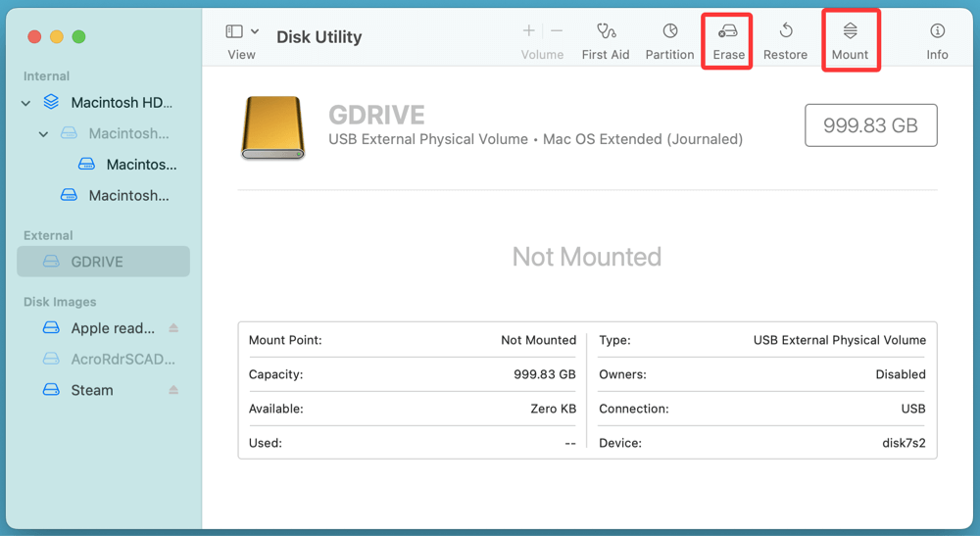Click the View sidebar layout icon
This screenshot has height=536, width=980.
coord(234,31)
